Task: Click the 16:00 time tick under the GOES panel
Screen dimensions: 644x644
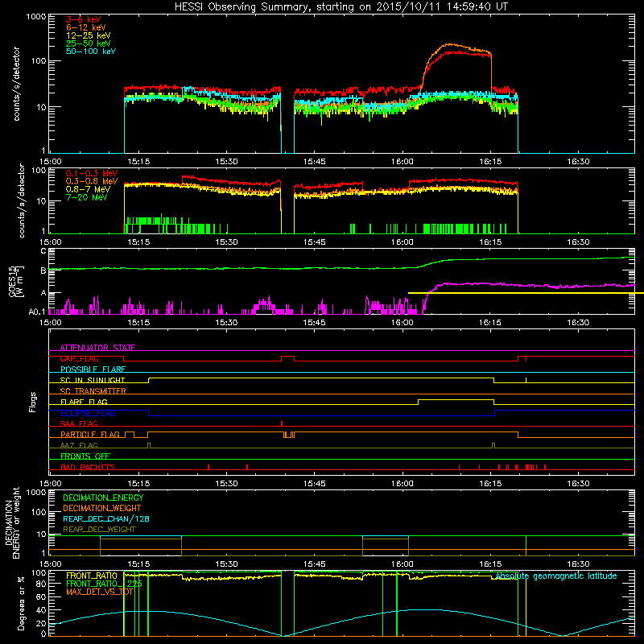Action: [402, 323]
